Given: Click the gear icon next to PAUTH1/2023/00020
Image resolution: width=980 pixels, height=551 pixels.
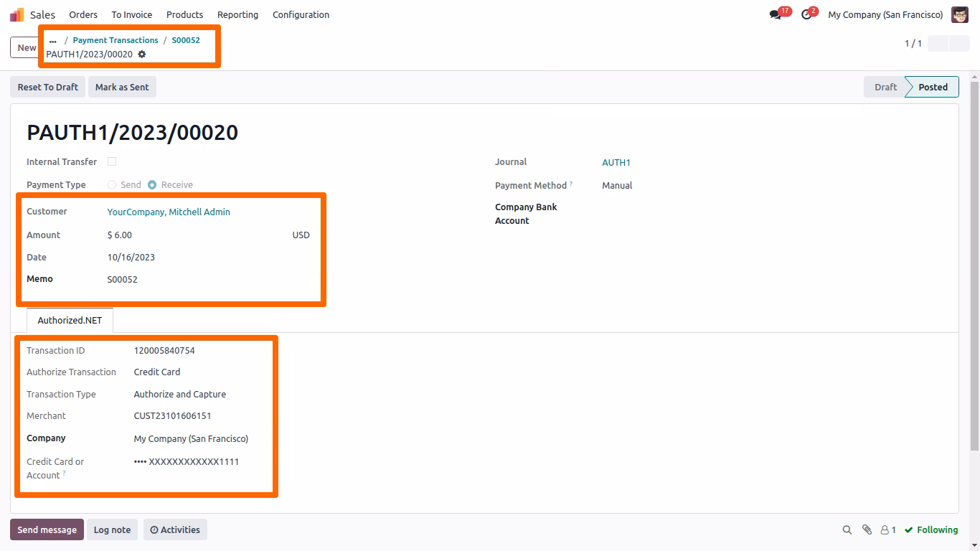Looking at the screenshot, I should (x=141, y=55).
